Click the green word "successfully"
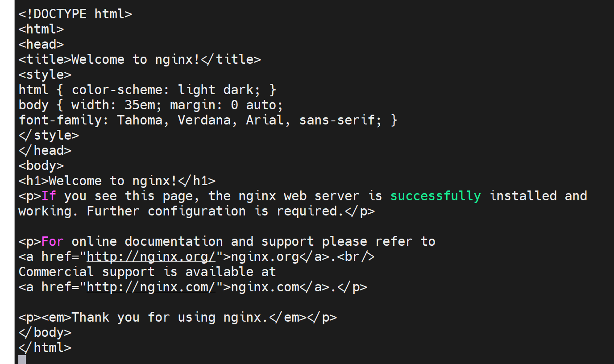 tap(436, 196)
